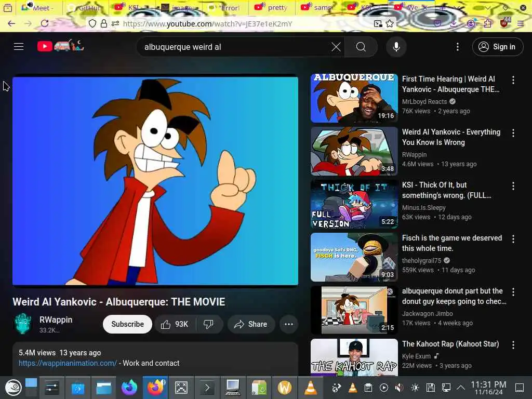The height and width of the screenshot is (399, 532).
Task: Open a new browser tab with plus
Action: 443,7
